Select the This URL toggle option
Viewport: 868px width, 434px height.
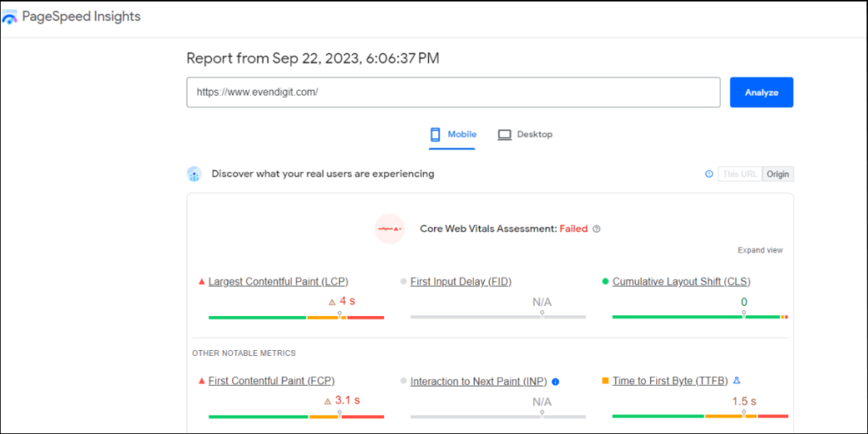(x=740, y=174)
